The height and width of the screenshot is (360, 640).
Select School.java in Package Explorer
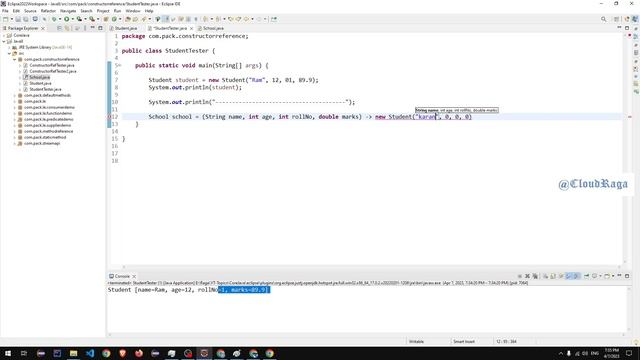[39, 77]
